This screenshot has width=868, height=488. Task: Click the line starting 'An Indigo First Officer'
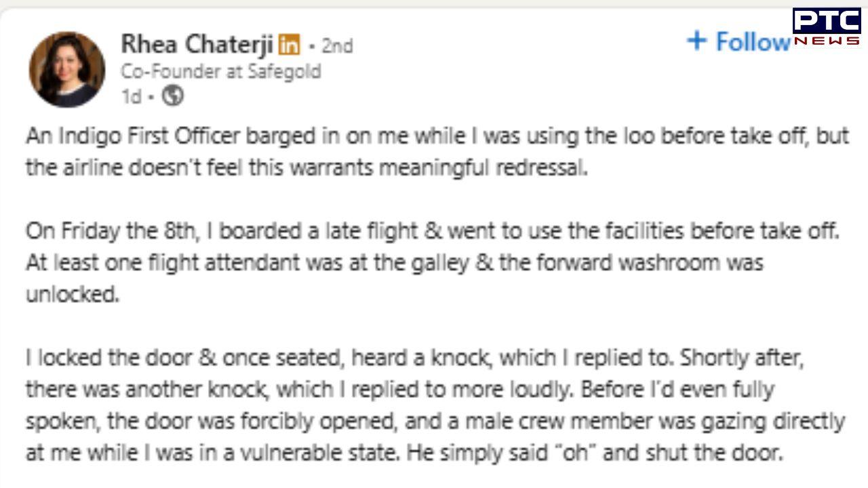[437, 136]
